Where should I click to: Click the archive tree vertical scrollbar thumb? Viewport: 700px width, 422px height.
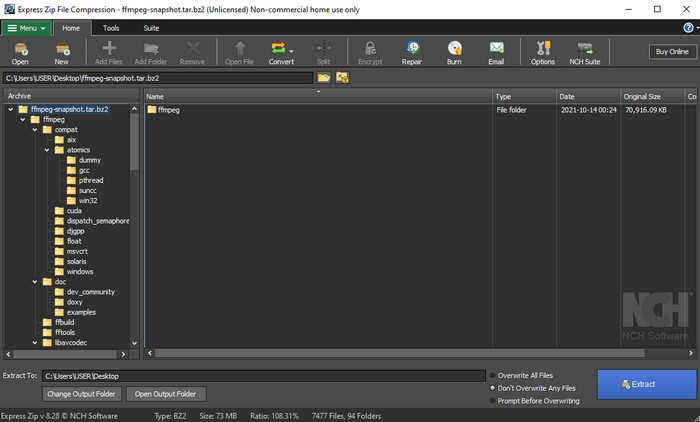coord(134,142)
